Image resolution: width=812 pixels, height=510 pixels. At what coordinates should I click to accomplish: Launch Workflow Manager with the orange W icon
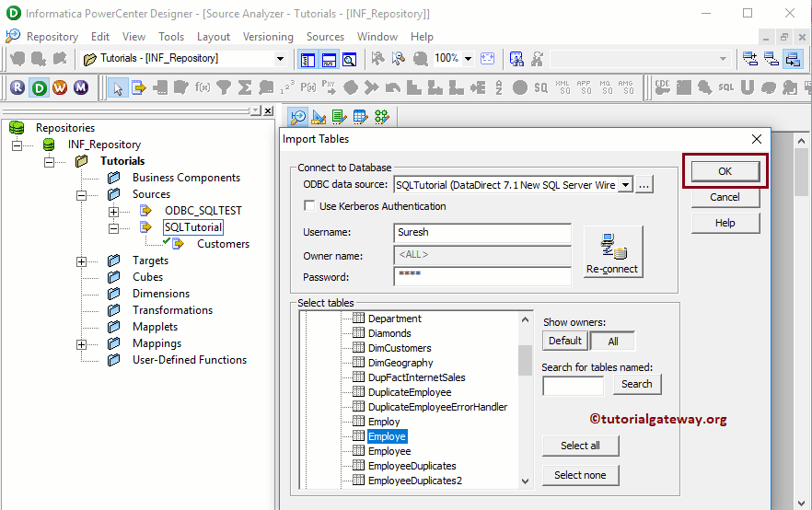click(60, 87)
